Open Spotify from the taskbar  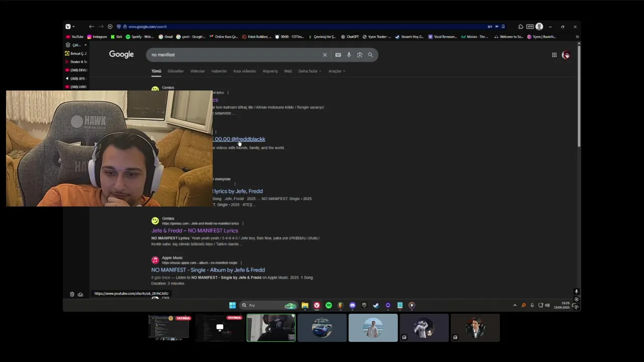point(329,305)
